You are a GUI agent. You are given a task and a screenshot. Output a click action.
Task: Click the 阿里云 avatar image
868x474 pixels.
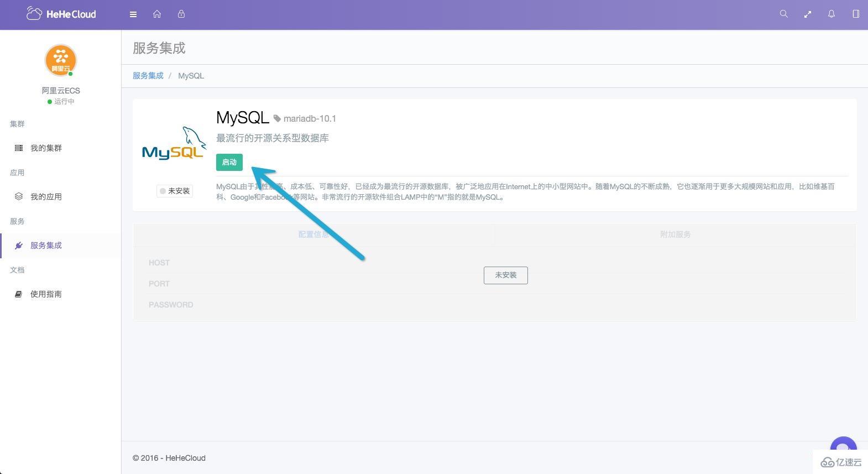pos(61,60)
